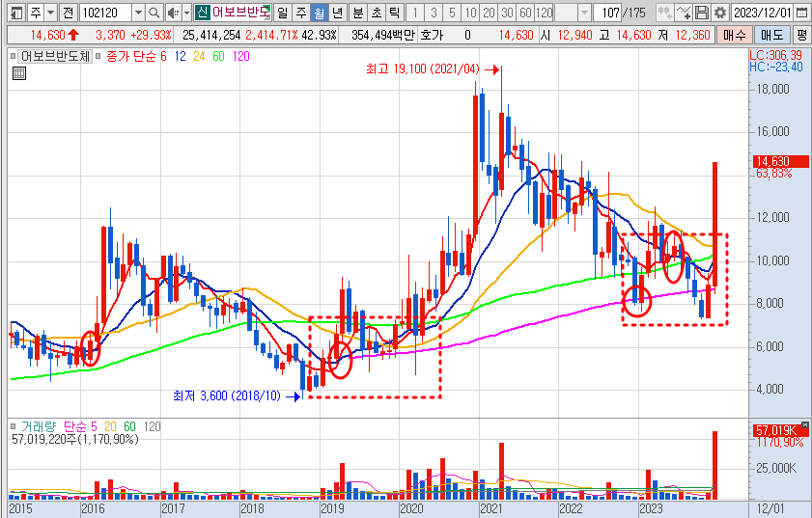The height and width of the screenshot is (518, 812).
Task: Choose interval 10 button
Action: [471, 13]
